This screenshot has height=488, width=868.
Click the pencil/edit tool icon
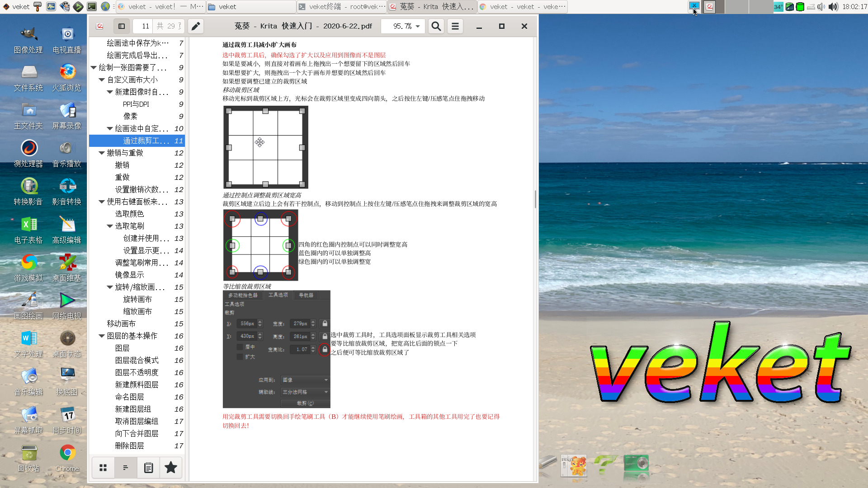(x=196, y=26)
